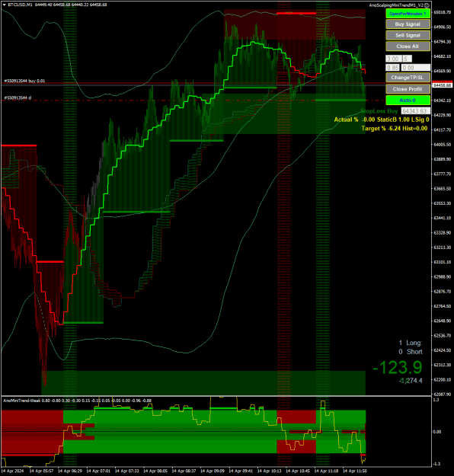Viewport: 454px width, 476px height.
Task: Click the 14 Apr 05:57 time label
Action: click(x=42, y=471)
